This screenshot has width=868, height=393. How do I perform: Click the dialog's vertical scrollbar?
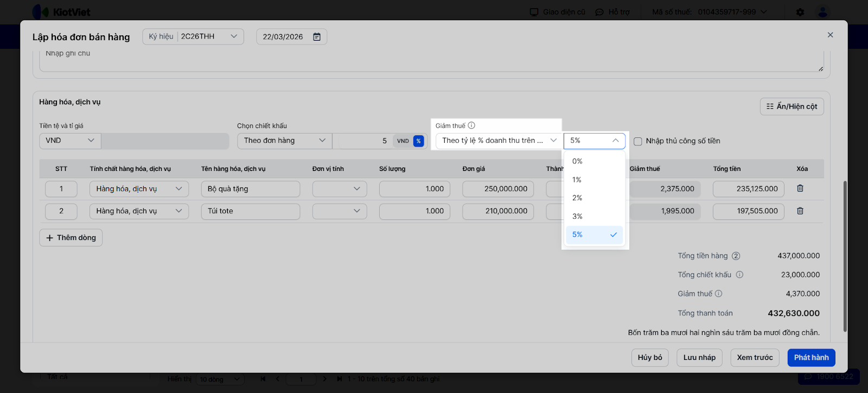pos(845,255)
